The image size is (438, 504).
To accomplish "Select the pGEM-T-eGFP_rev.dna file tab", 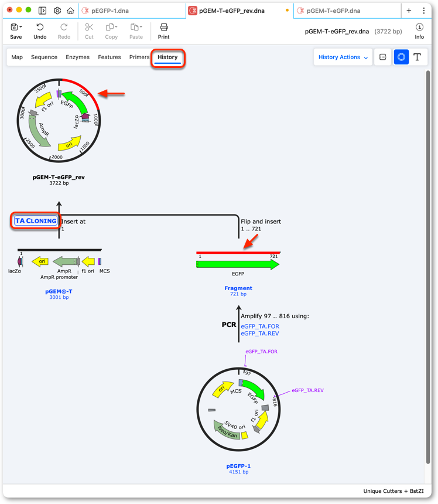I will click(239, 11).
